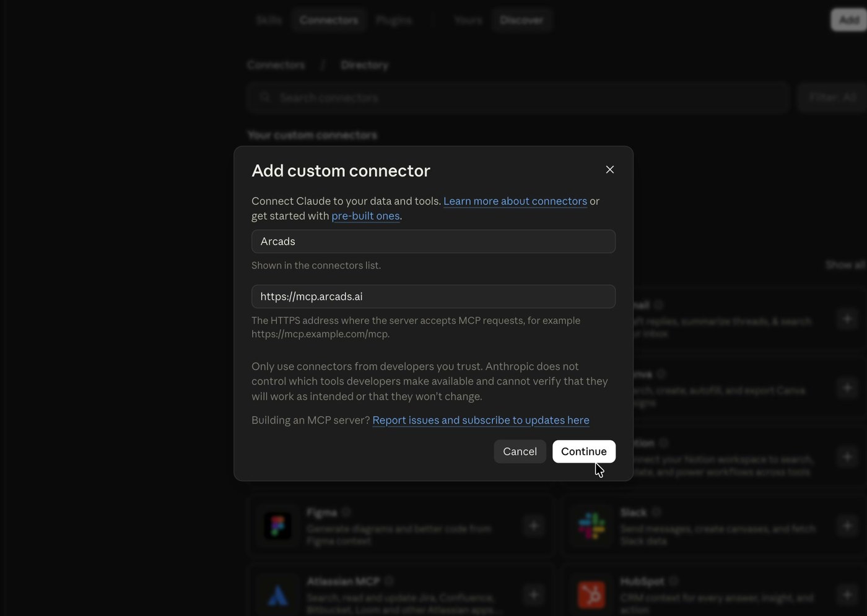Add the Figma connector with plus icon
The image size is (867, 616).
click(x=533, y=526)
